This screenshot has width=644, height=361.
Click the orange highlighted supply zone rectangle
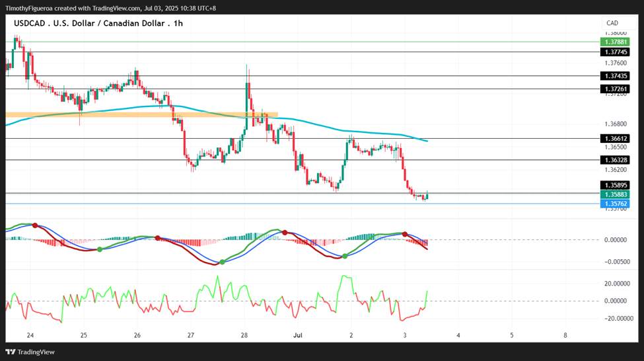pyautogui.click(x=142, y=115)
